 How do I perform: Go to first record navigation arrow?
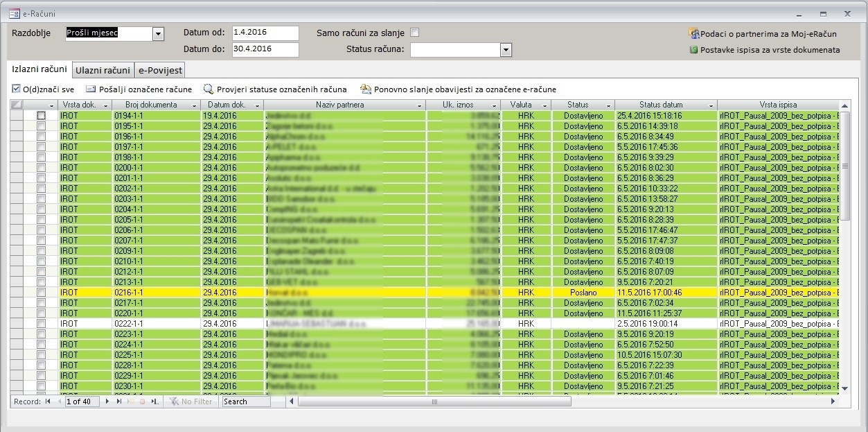click(48, 401)
